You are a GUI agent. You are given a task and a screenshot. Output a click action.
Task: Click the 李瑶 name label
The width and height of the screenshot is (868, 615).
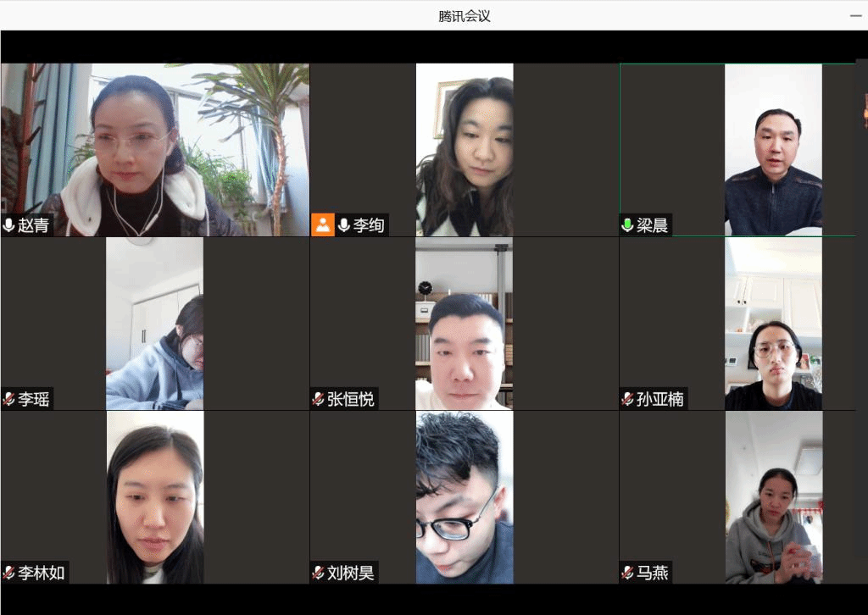pyautogui.click(x=34, y=399)
